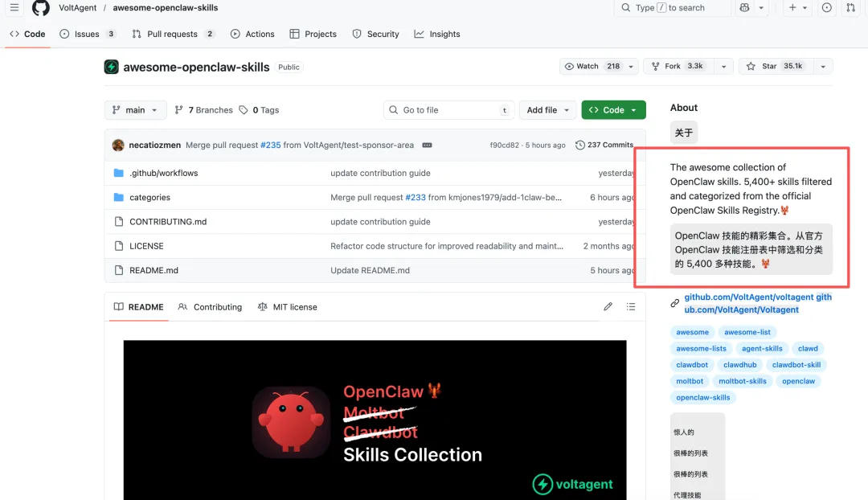Viewport: 868px width, 500px height.
Task: Open the Copilot dropdown arrow
Action: click(761, 8)
